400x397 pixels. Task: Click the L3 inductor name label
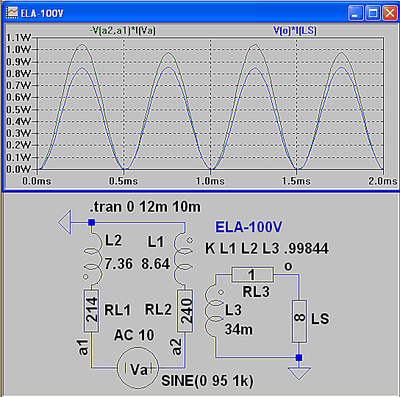[x=233, y=310]
